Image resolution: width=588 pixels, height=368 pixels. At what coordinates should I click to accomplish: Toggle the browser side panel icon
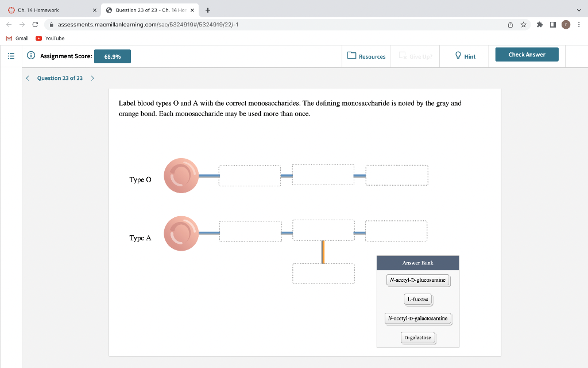click(x=553, y=24)
